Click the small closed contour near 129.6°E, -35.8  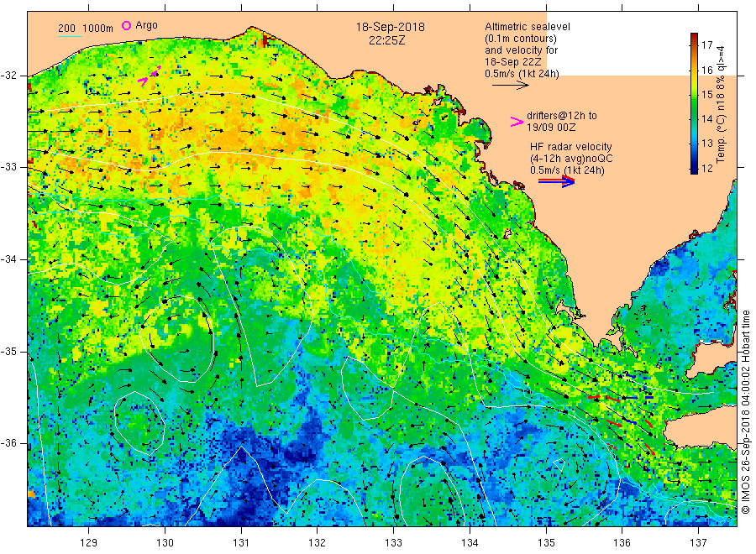click(139, 423)
